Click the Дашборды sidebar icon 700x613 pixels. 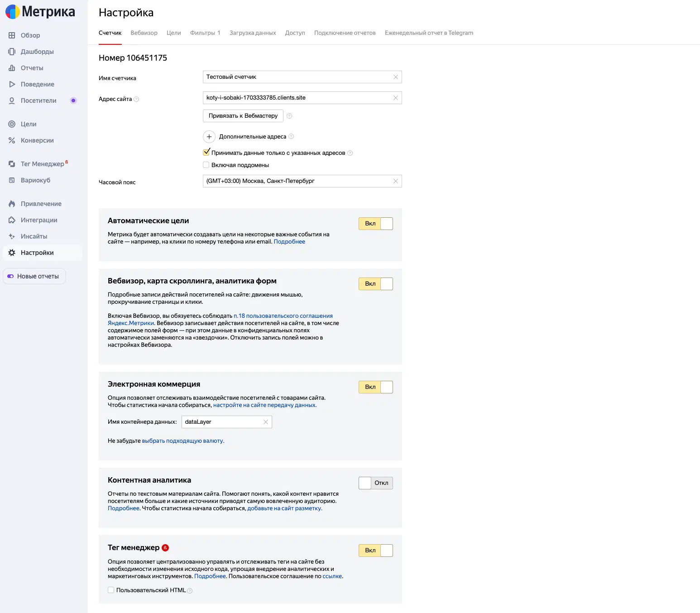pos(12,52)
